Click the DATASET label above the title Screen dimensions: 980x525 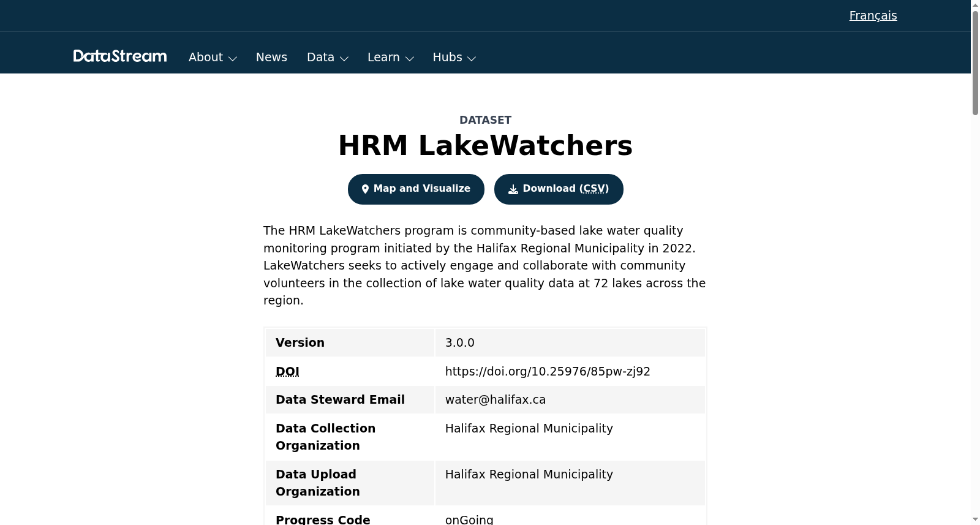[x=485, y=120]
